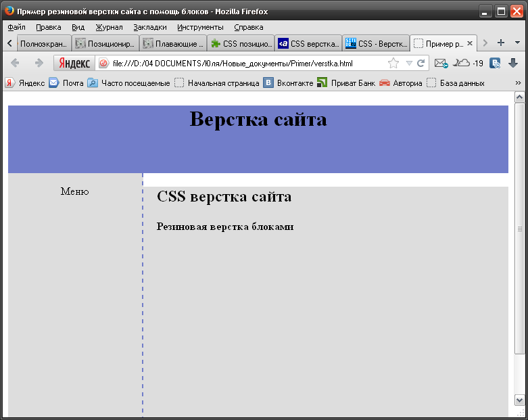Open the Начальная страница bookmark
Screen dimensions: 528x420
click(217, 83)
